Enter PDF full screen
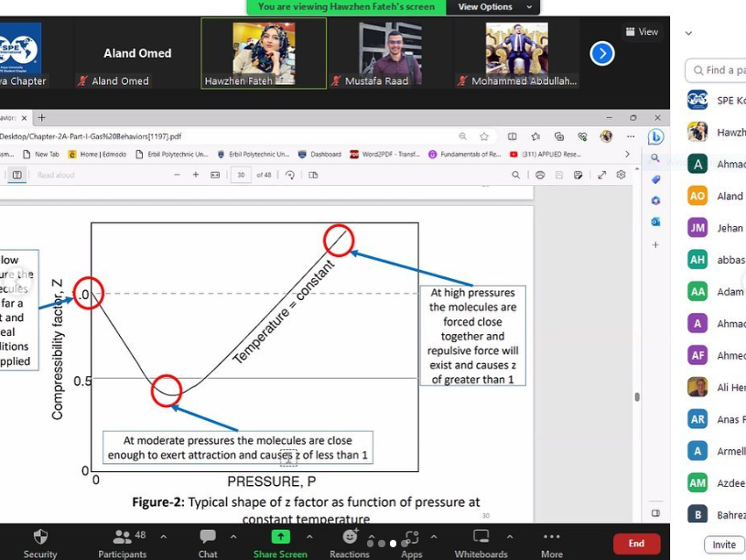This screenshot has height=560, width=746. click(x=602, y=175)
